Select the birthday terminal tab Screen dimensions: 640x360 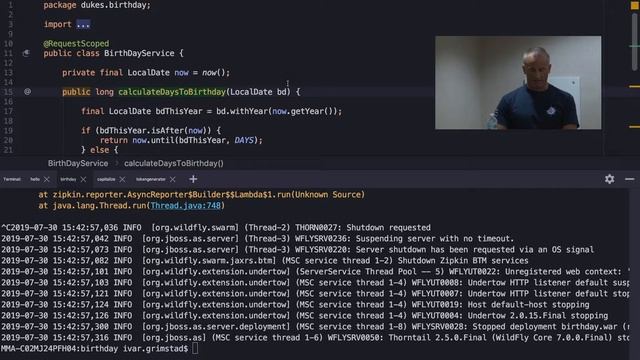pyautogui.click(x=68, y=179)
